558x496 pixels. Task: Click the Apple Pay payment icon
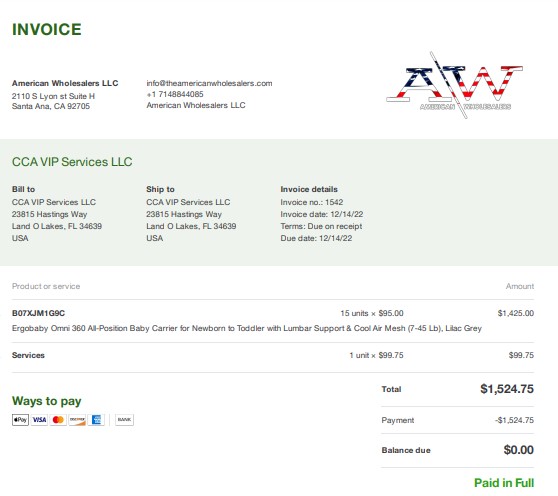(20, 420)
